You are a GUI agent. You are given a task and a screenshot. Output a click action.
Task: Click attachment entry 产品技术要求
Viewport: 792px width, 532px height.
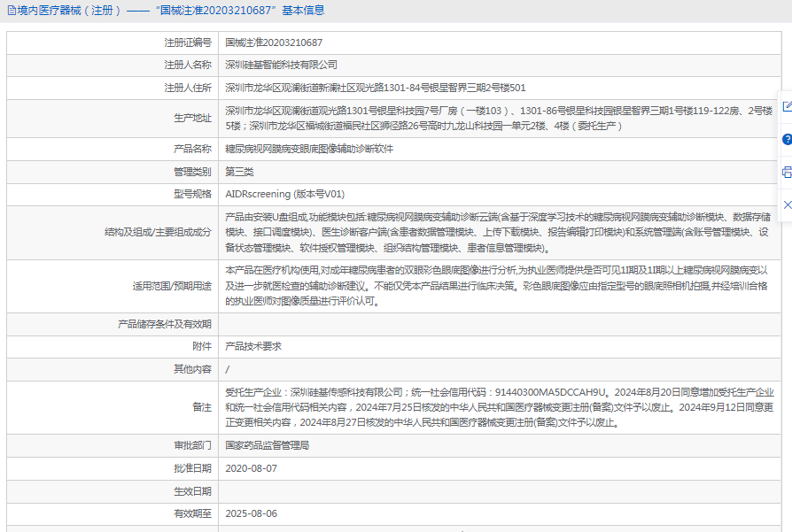click(253, 347)
